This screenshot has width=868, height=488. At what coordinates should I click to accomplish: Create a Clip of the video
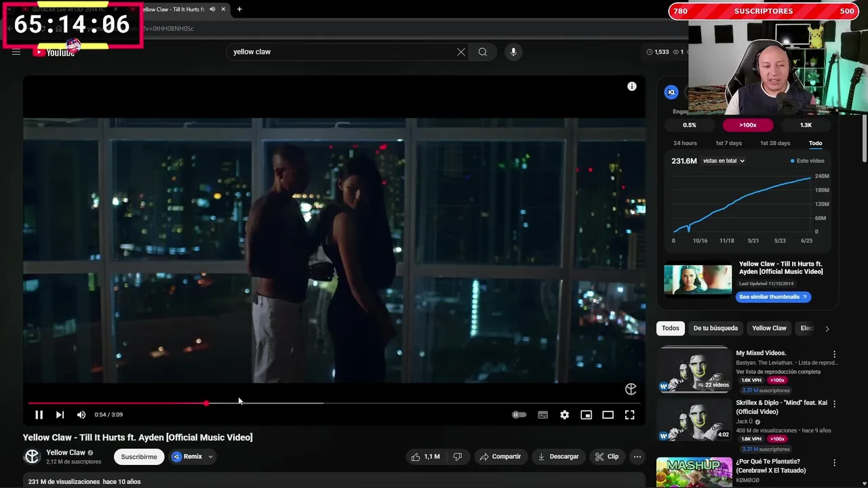[606, 457]
